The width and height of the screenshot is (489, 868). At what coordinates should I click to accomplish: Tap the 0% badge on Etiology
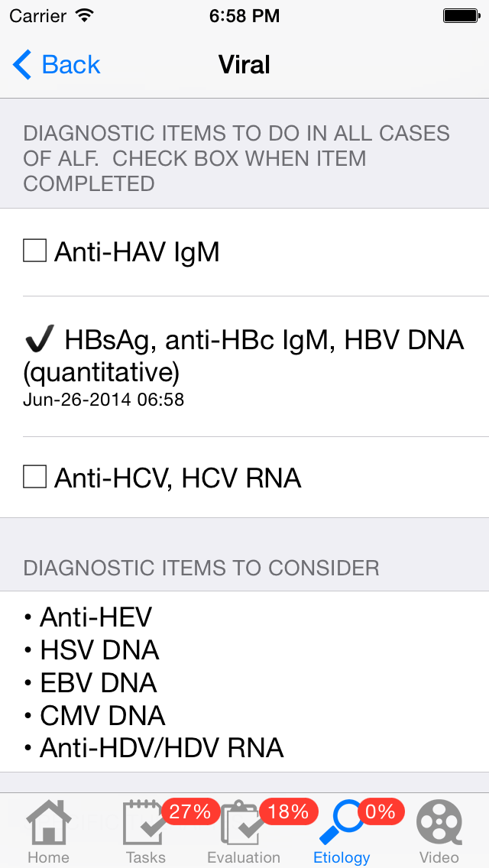click(381, 811)
